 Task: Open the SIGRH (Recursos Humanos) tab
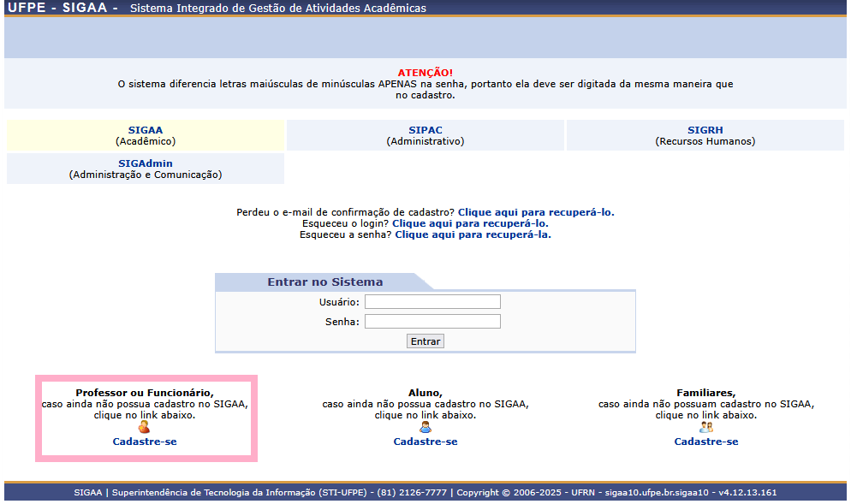(705, 136)
